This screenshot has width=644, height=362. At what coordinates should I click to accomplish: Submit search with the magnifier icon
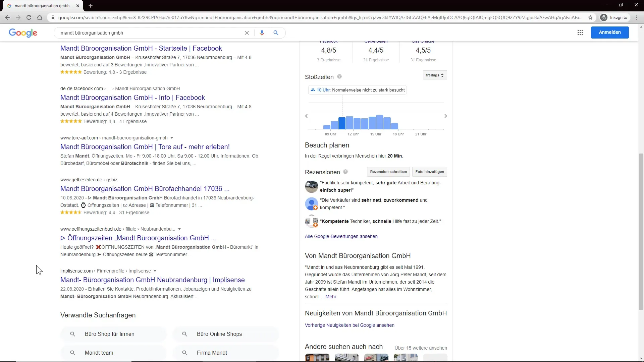(x=276, y=33)
